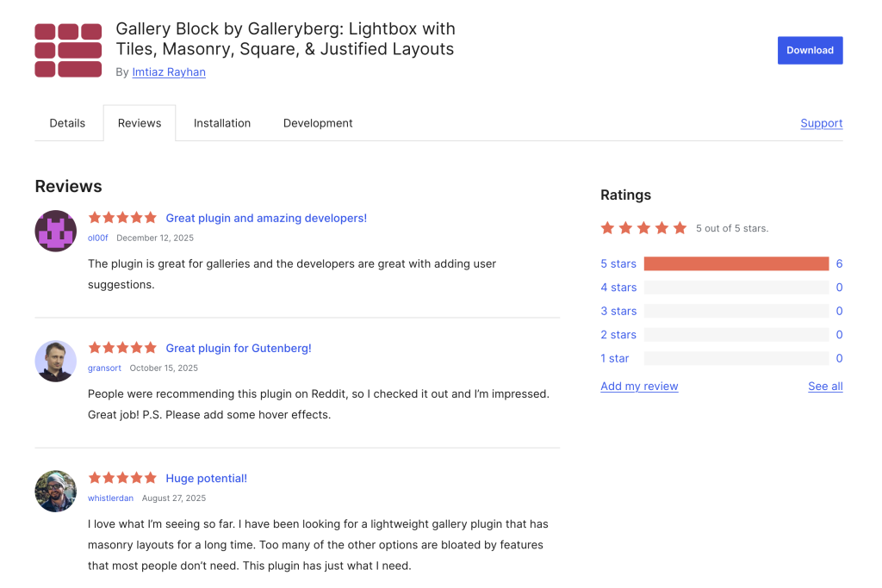Filter reviews by 4 stars link

(x=618, y=288)
